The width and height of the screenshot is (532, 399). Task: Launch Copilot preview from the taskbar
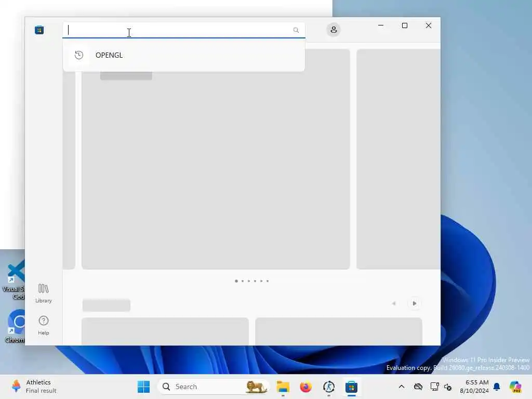point(515,387)
